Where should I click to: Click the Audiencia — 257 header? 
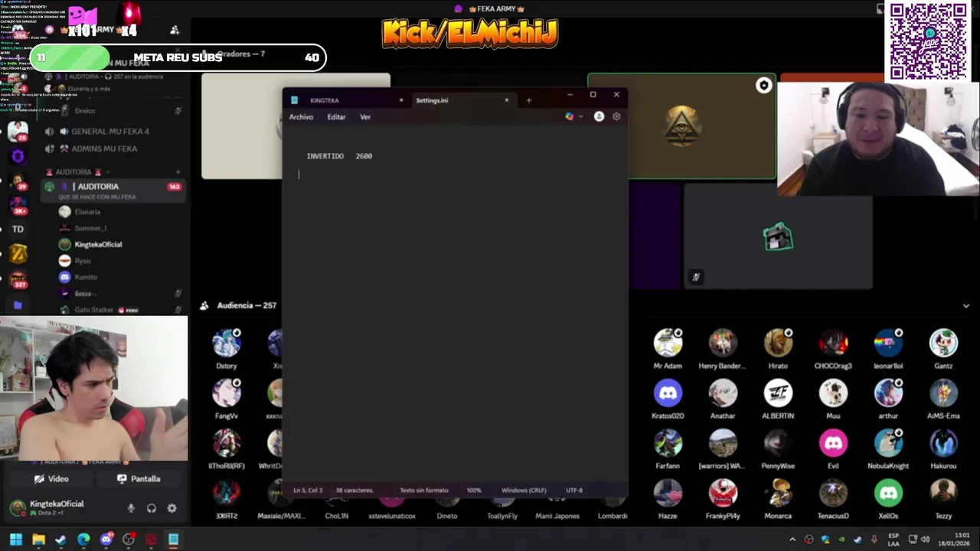(247, 305)
